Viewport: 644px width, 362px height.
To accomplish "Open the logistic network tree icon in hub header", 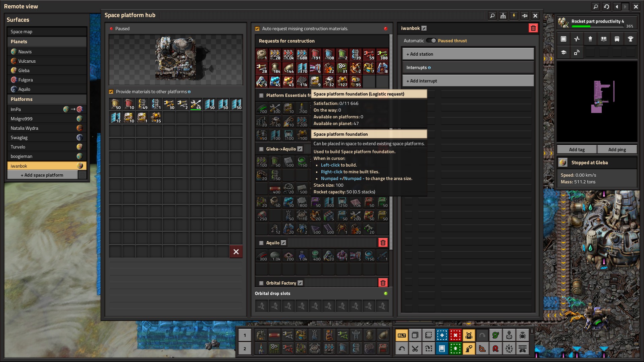I will (x=503, y=15).
